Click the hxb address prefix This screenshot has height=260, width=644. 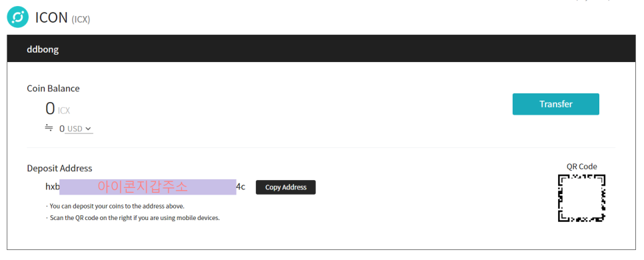pyautogui.click(x=52, y=187)
